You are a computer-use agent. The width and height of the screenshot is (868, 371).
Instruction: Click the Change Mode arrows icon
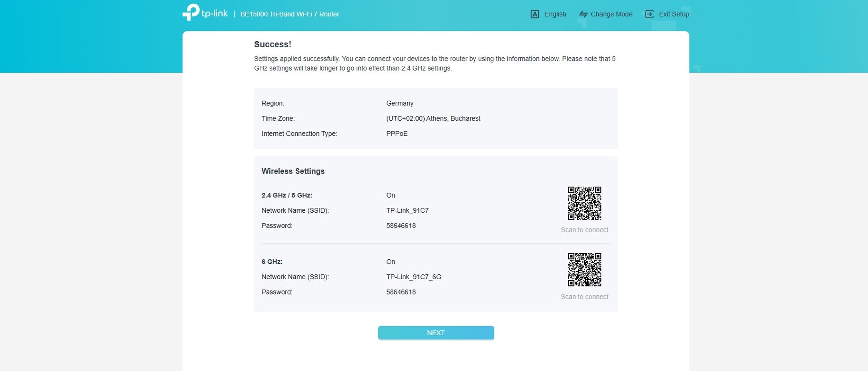pyautogui.click(x=583, y=14)
